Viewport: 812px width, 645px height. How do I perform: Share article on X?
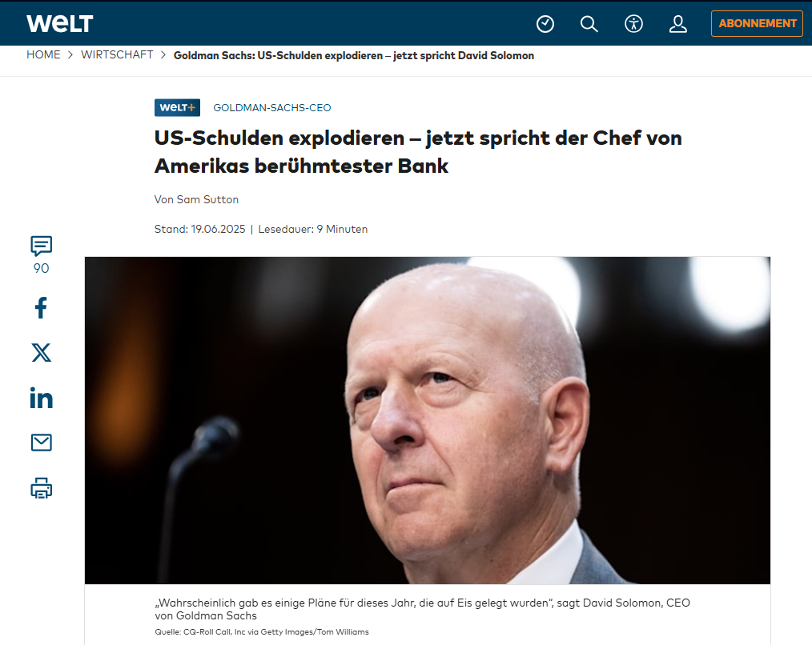(42, 353)
